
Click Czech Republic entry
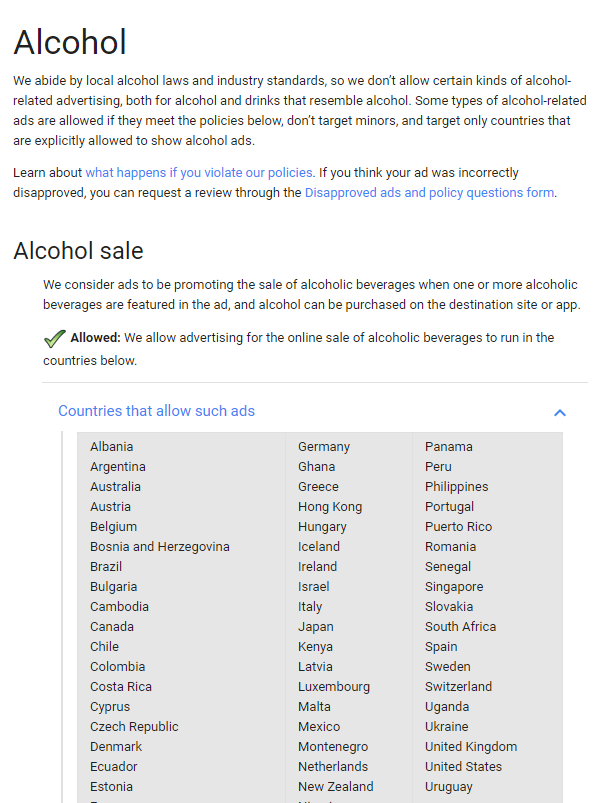[x=134, y=727]
